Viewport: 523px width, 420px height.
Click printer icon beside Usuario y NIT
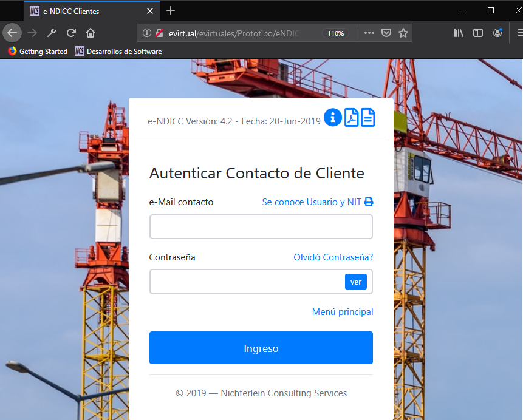(x=369, y=202)
